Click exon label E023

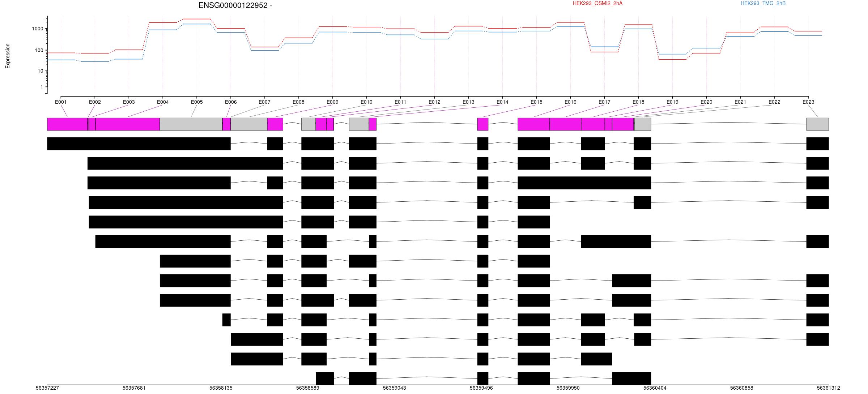[x=808, y=102]
